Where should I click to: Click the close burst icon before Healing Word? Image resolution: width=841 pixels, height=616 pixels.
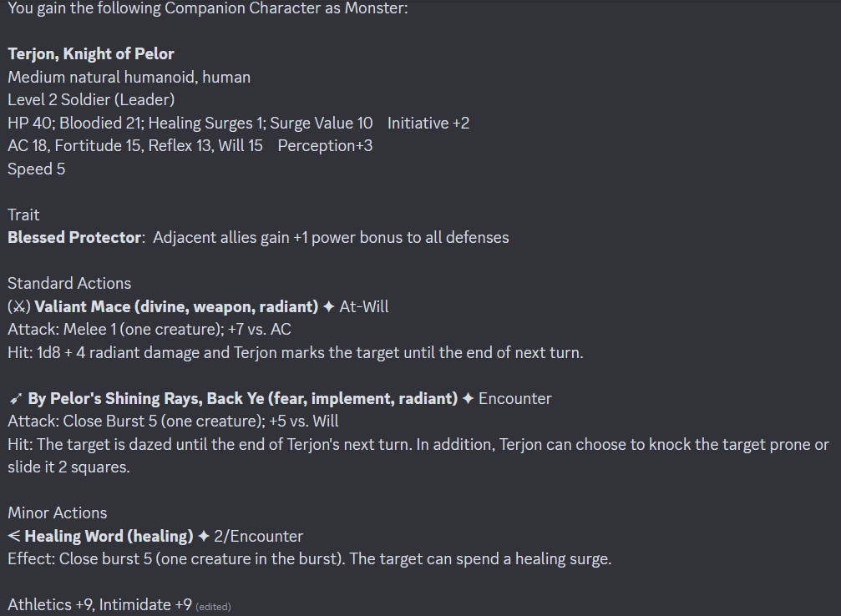(14, 536)
